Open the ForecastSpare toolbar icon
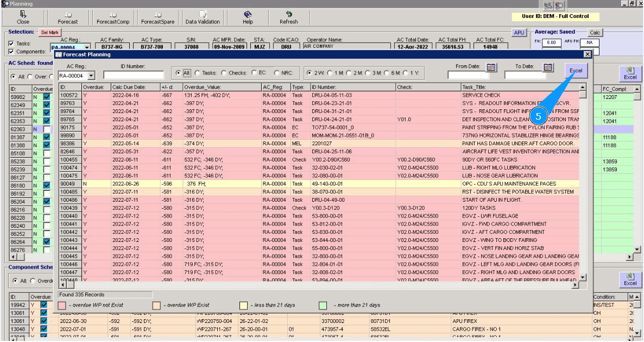Screen dimensions: 644x342 157,18
